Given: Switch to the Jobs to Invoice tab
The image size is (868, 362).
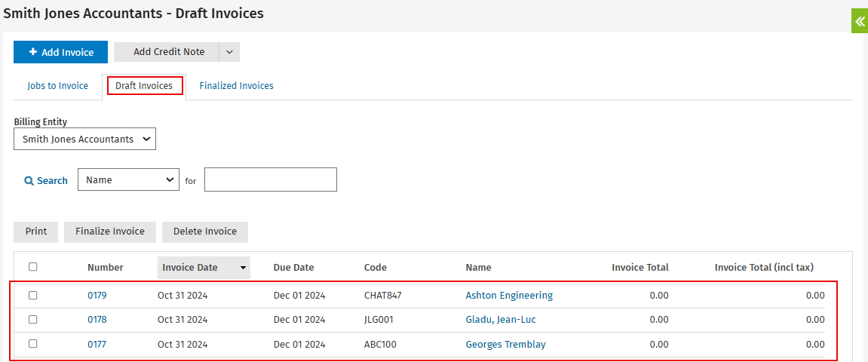Looking at the screenshot, I should (57, 86).
